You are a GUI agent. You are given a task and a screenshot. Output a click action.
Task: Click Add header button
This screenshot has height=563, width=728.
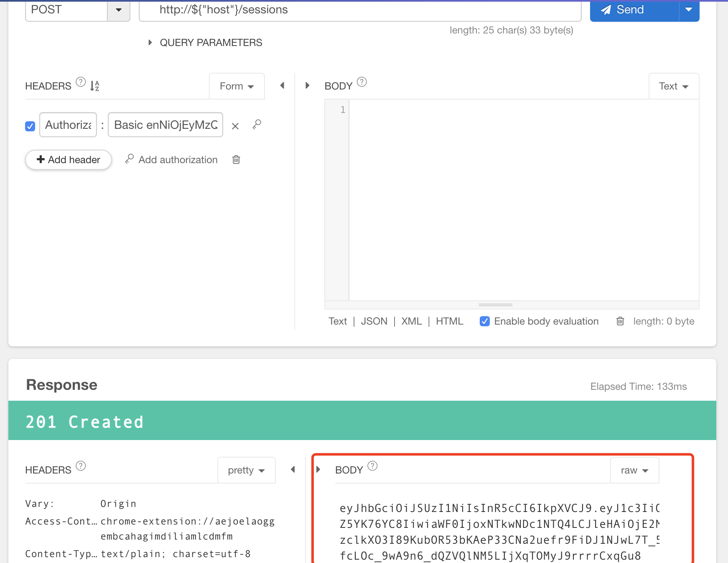pyautogui.click(x=69, y=160)
